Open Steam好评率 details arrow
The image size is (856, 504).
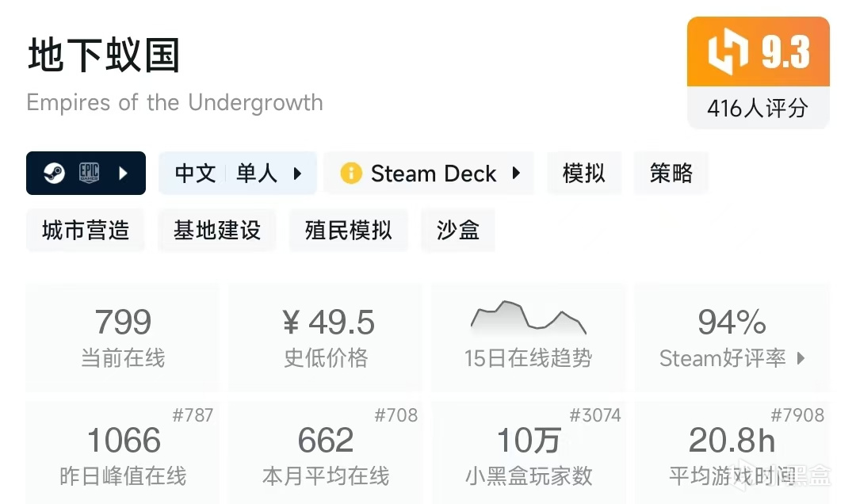point(801,358)
